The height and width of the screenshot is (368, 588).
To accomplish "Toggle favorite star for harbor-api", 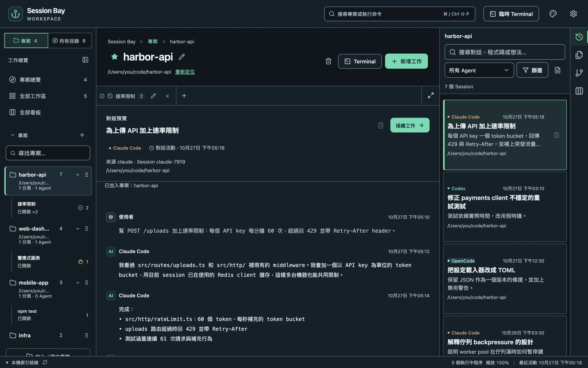I will [115, 57].
